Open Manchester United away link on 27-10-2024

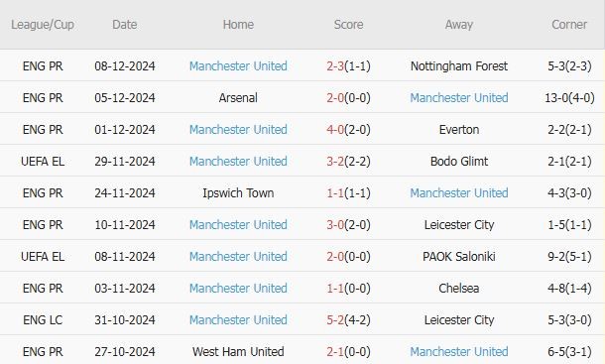coord(459,351)
